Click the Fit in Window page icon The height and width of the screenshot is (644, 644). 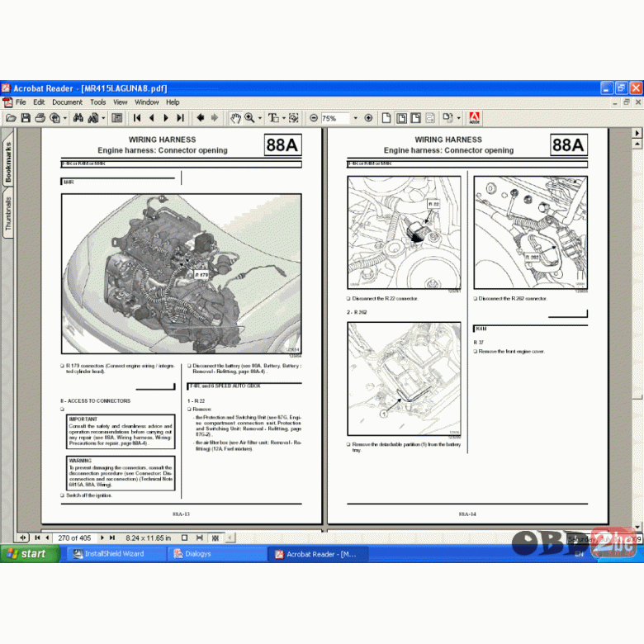click(x=401, y=118)
